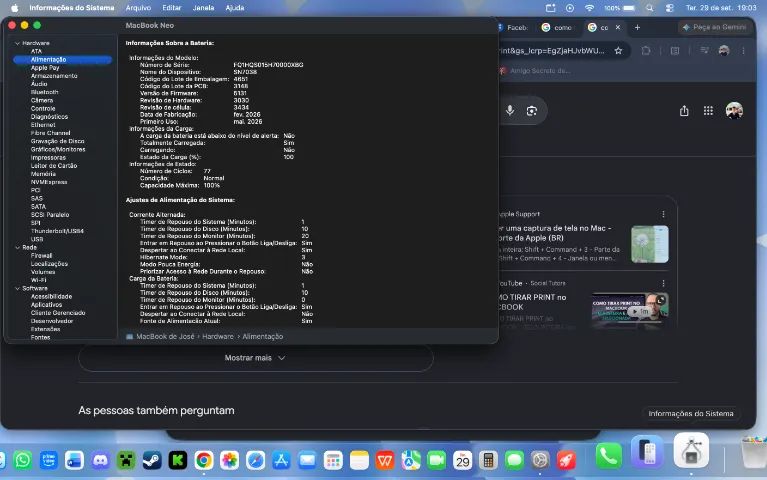
Task: Open WPS Office from the dock
Action: pos(385,460)
